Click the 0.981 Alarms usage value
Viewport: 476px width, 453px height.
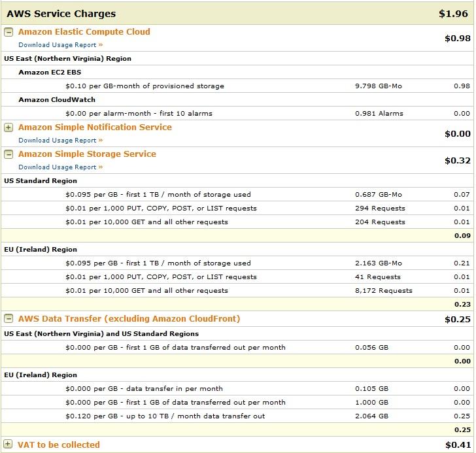point(379,114)
